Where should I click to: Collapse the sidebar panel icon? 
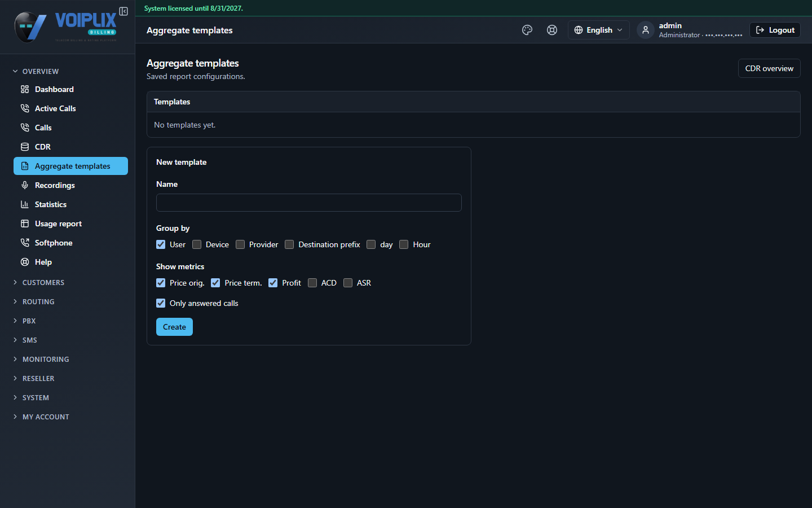tap(123, 11)
